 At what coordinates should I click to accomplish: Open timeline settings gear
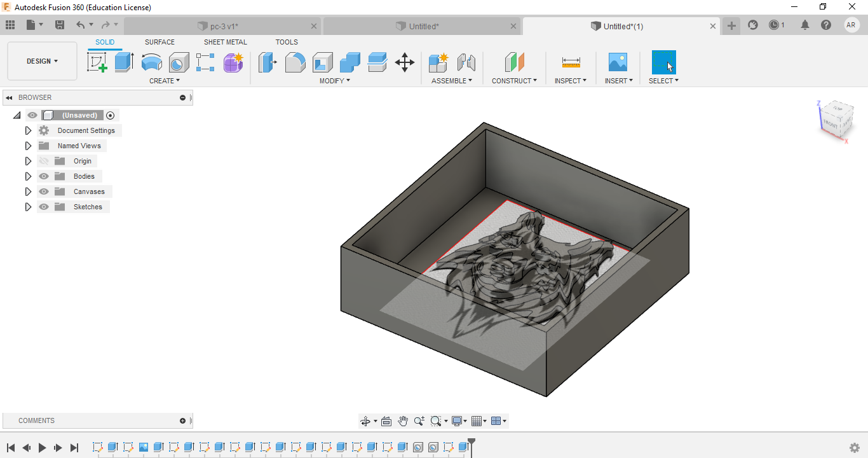point(855,448)
